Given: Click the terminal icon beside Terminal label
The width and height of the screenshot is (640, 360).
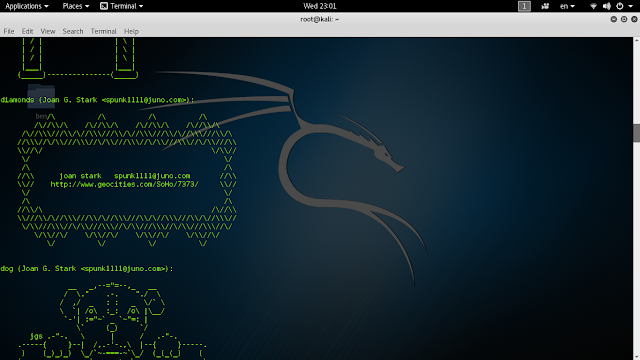Looking at the screenshot, I should pyautogui.click(x=104, y=6).
